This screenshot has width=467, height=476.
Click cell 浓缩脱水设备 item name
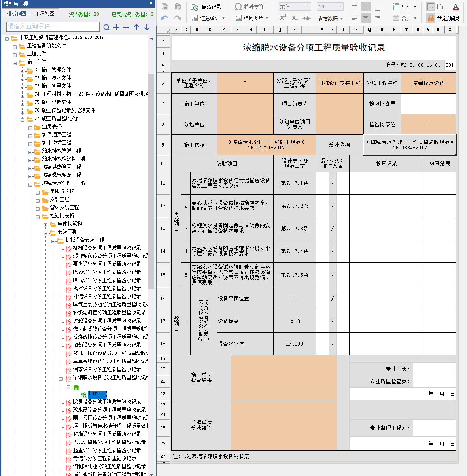click(x=428, y=83)
